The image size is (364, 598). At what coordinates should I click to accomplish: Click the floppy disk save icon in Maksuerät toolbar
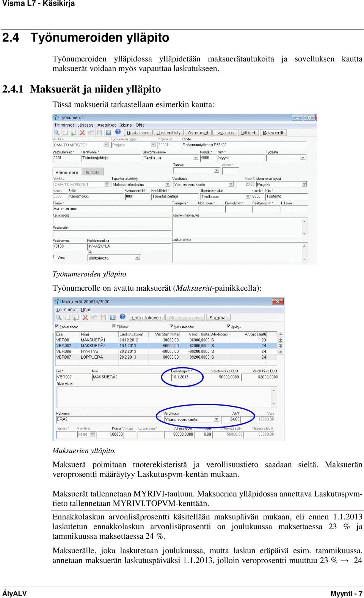point(103,317)
